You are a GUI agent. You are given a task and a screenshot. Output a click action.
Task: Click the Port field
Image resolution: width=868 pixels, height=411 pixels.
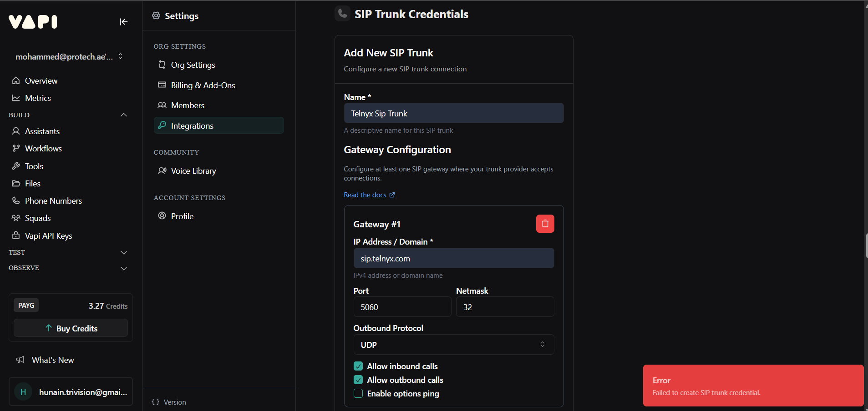(x=402, y=307)
